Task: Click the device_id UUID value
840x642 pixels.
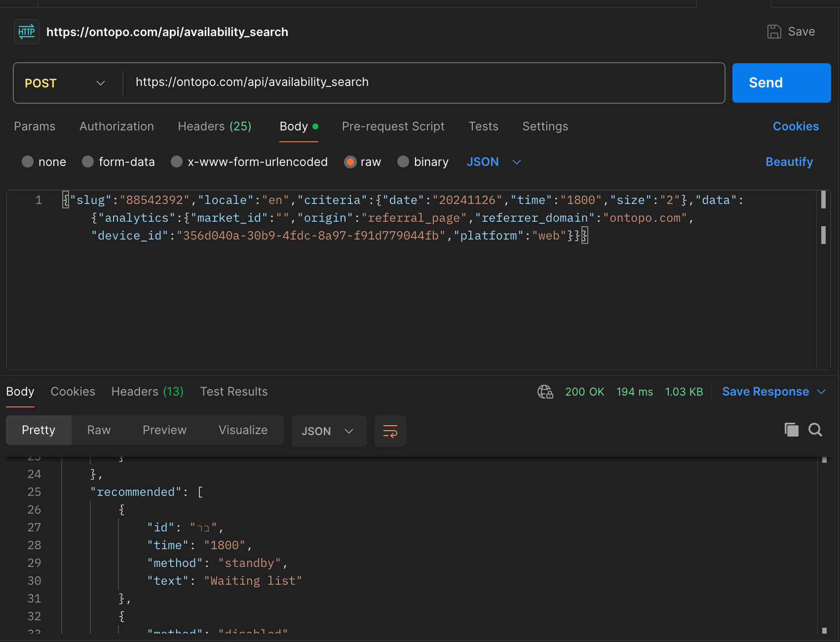Action: (x=311, y=236)
